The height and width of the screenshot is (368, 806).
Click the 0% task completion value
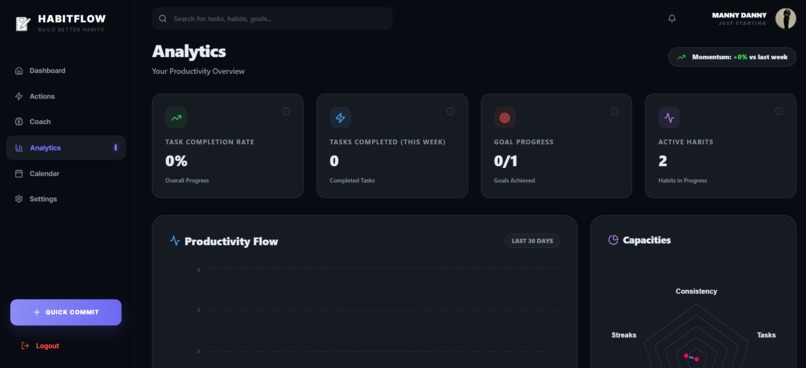click(176, 161)
